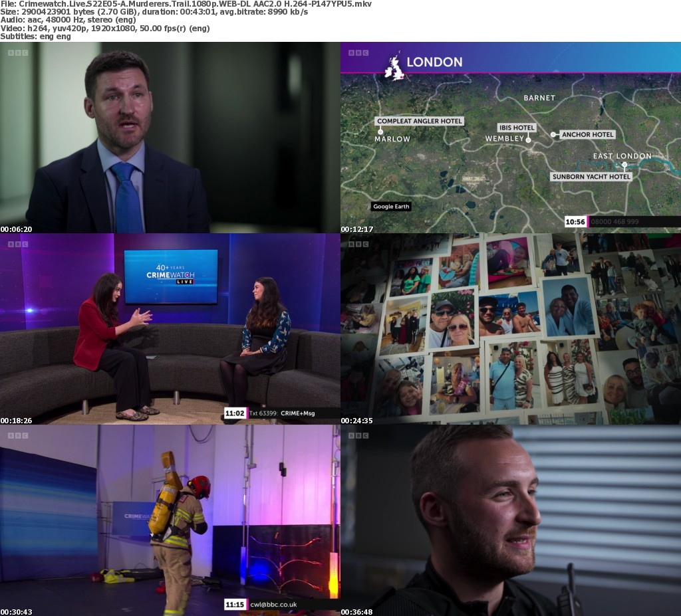Viewport: 681px width, 616px height.
Task: Select the Compleat Angler Hotel map label
Action: (x=419, y=121)
